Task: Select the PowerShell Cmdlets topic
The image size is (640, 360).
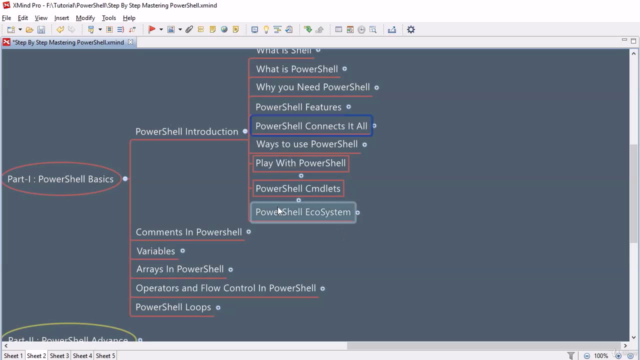Action: [298, 189]
